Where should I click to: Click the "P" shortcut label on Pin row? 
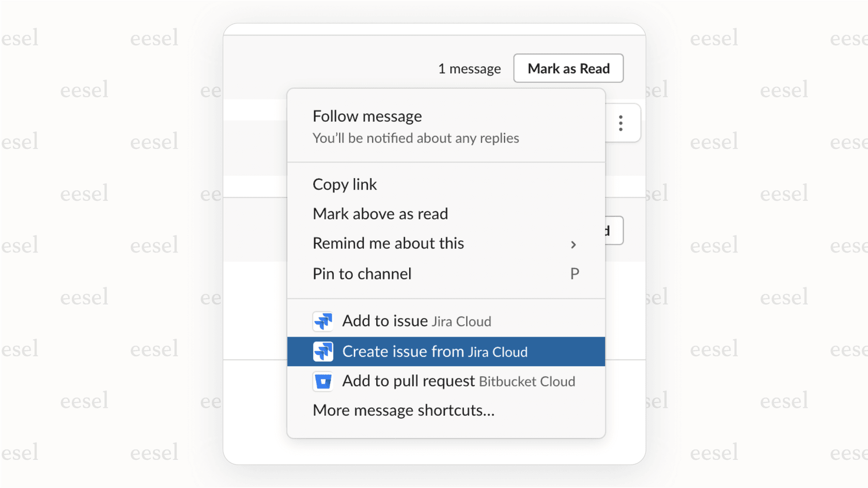coord(575,274)
